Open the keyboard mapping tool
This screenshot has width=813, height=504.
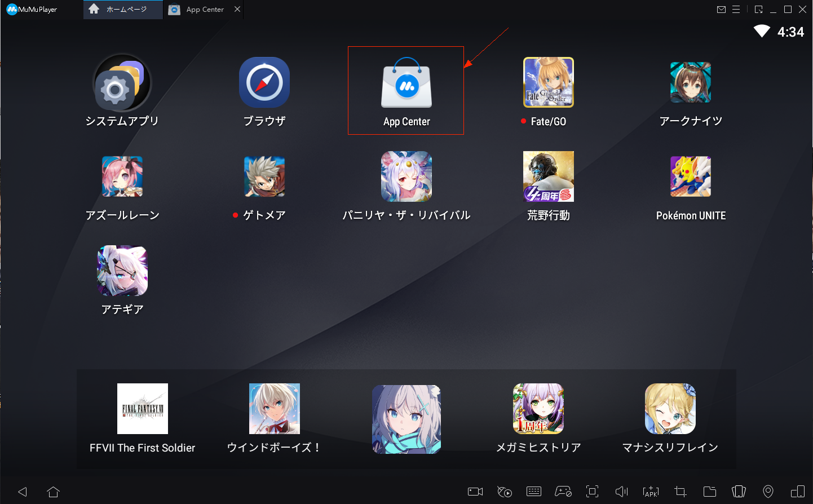534,492
